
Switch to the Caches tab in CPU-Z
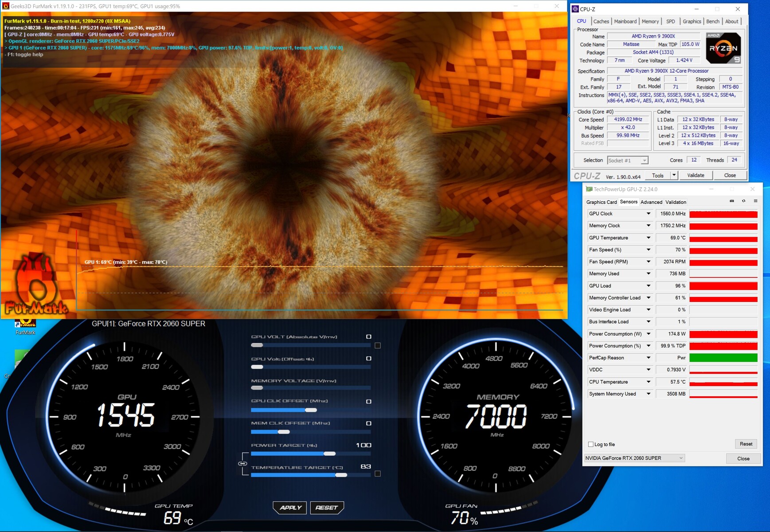[x=601, y=21]
